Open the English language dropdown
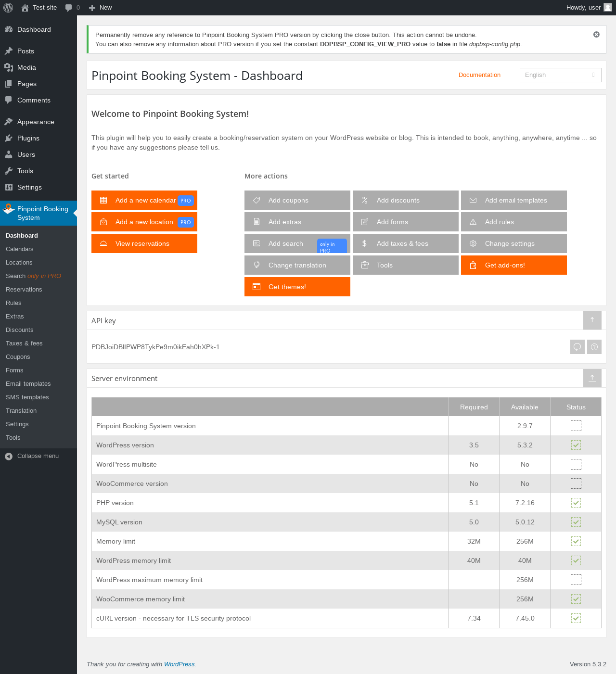616x674 pixels. click(x=560, y=75)
